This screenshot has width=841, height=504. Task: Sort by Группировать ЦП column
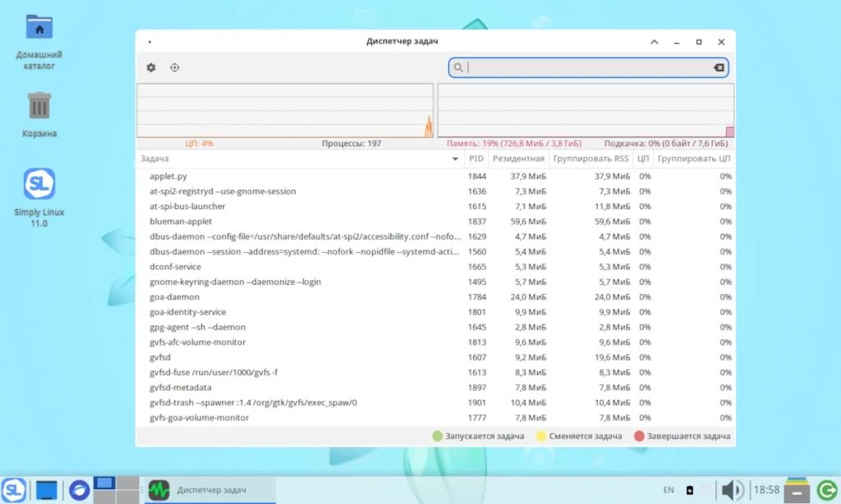point(693,158)
